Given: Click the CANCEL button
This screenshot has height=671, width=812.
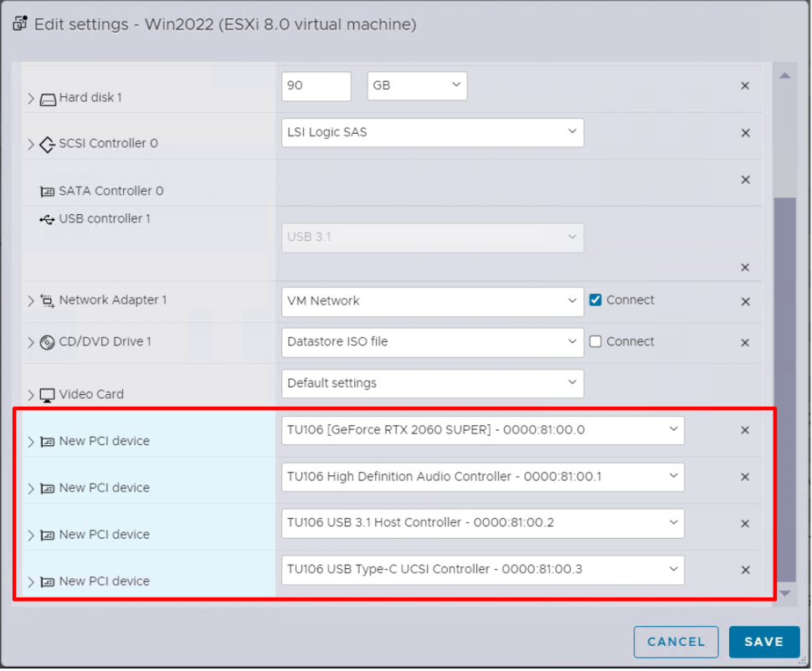Looking at the screenshot, I should click(x=676, y=642).
